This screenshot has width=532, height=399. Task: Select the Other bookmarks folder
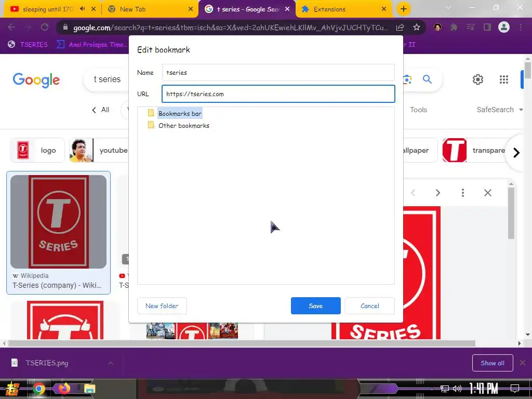tap(183, 126)
